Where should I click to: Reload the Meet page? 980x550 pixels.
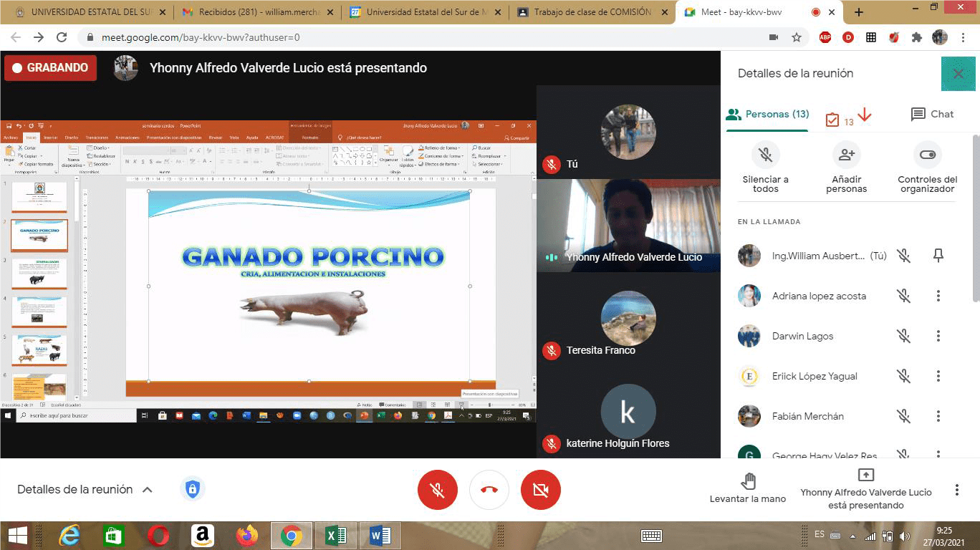62,37
